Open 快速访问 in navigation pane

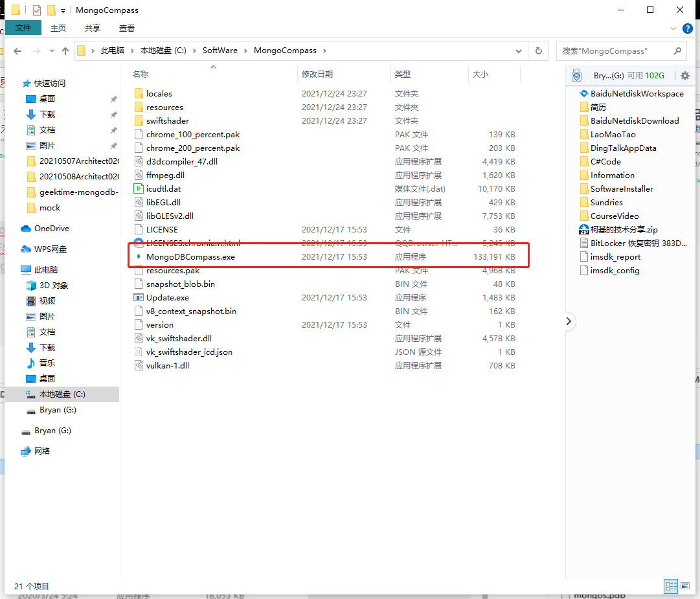click(x=50, y=83)
